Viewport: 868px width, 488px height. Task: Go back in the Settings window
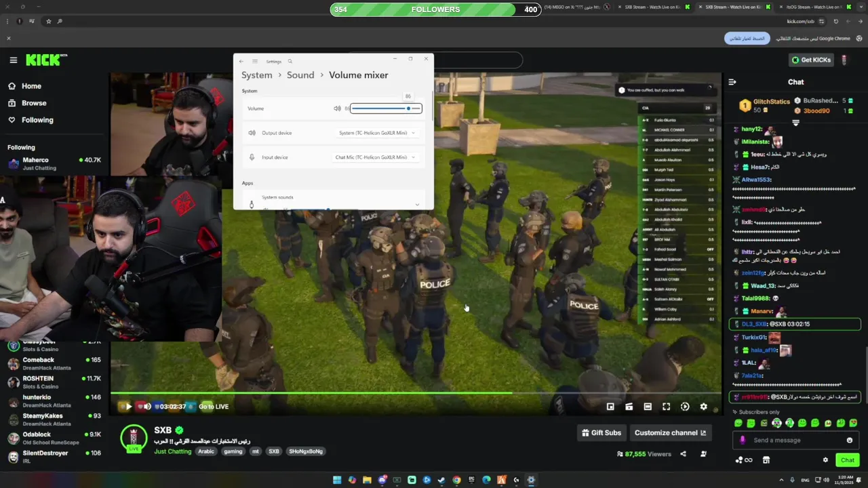(241, 61)
